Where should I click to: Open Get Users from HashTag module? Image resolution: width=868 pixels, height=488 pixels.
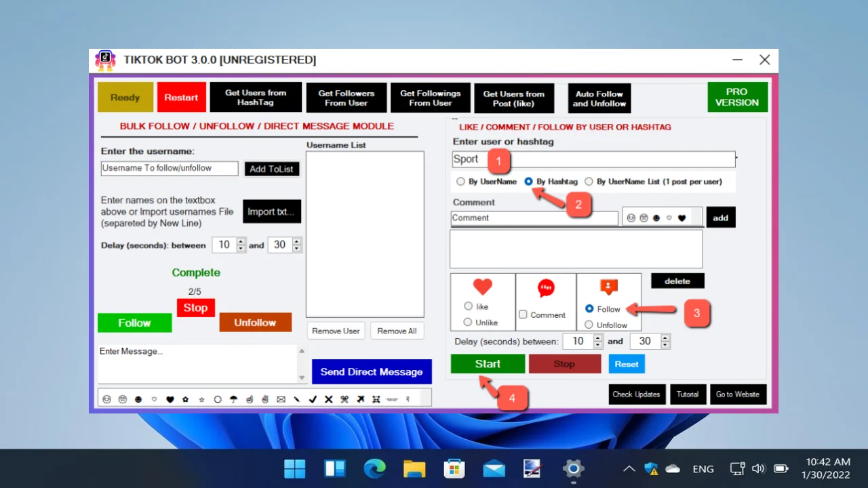tap(256, 98)
